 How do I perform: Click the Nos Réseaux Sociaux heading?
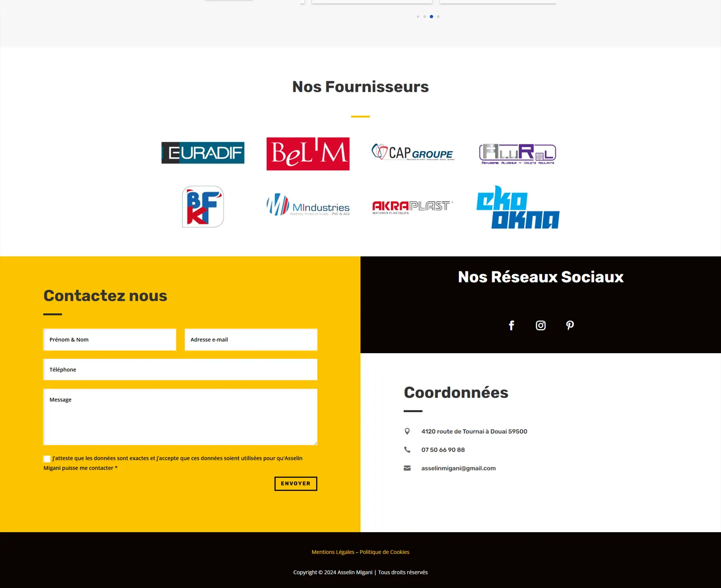pyautogui.click(x=541, y=277)
